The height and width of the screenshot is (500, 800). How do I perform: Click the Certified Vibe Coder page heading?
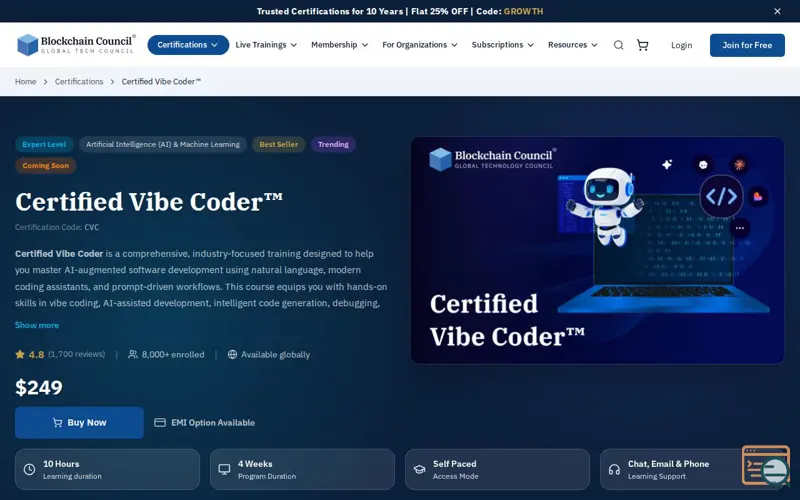149,202
